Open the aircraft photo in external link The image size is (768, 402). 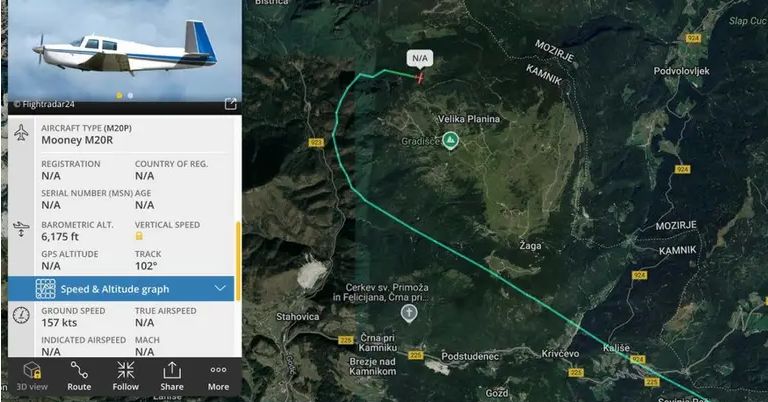[x=230, y=104]
